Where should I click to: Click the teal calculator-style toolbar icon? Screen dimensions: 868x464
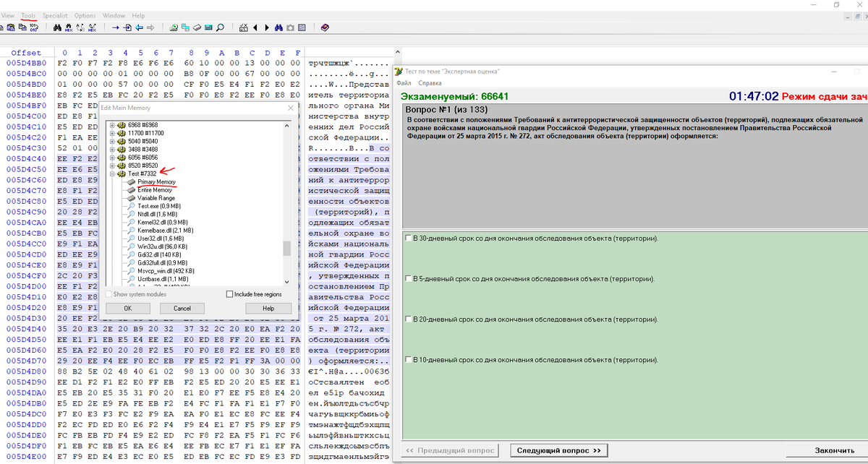[x=208, y=27]
